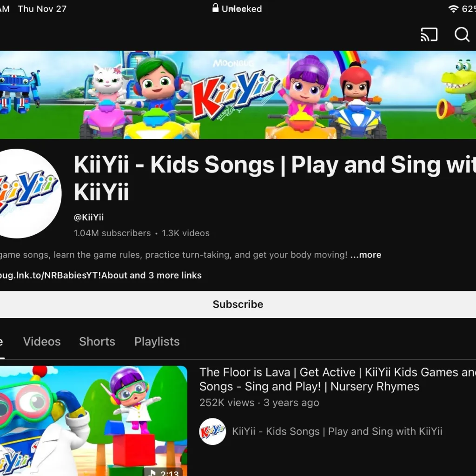This screenshot has height=476, width=476.
Task: Switch to the Videos tab
Action: pyautogui.click(x=42, y=342)
